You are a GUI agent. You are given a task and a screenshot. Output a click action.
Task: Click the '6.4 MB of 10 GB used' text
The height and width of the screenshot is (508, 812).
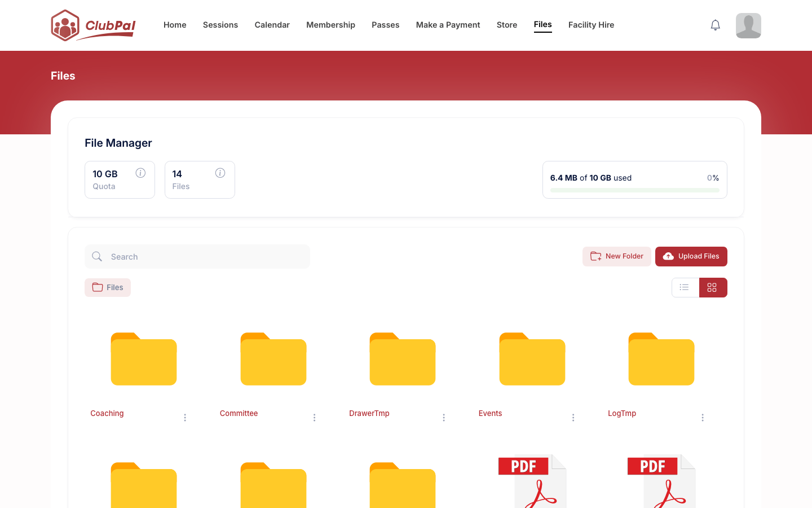(x=591, y=178)
